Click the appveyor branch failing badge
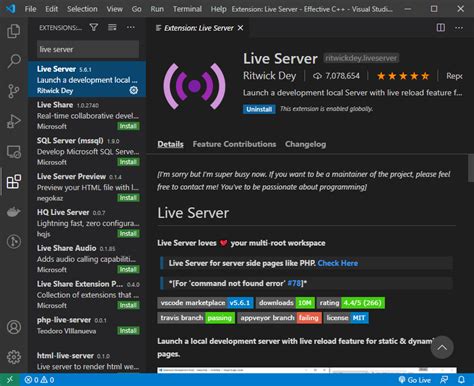Viewport: 474px width, 386px height. (x=279, y=318)
